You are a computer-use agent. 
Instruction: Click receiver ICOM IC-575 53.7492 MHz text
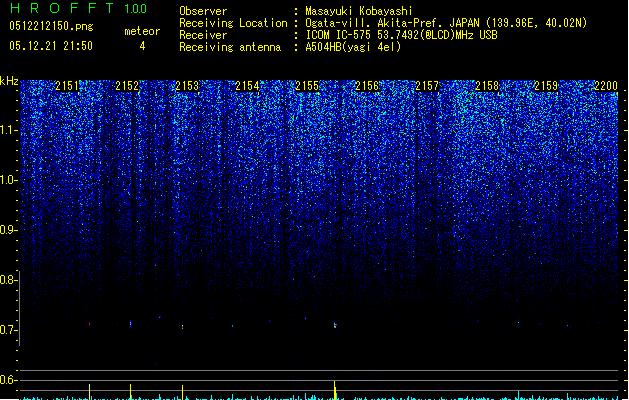coord(401,35)
